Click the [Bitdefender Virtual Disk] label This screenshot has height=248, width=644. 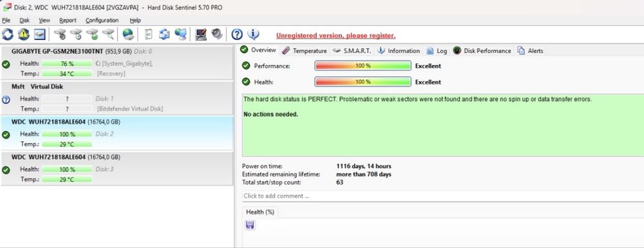[x=130, y=109]
